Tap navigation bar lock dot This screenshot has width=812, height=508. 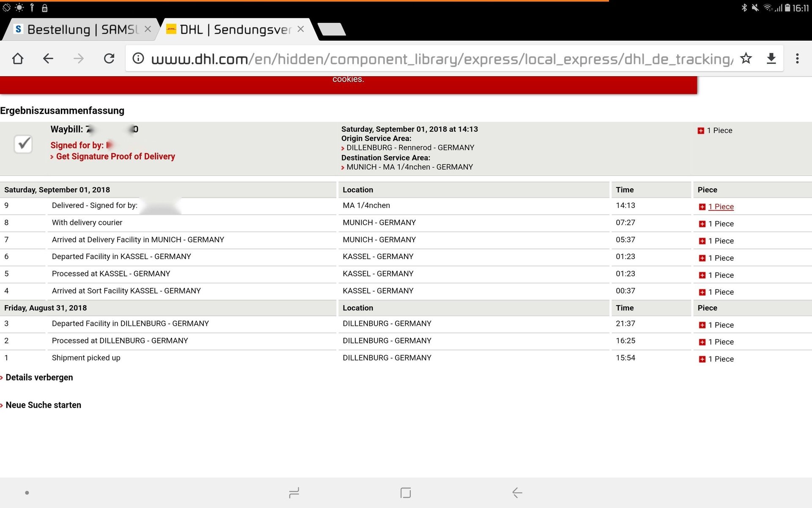pyautogui.click(x=27, y=493)
